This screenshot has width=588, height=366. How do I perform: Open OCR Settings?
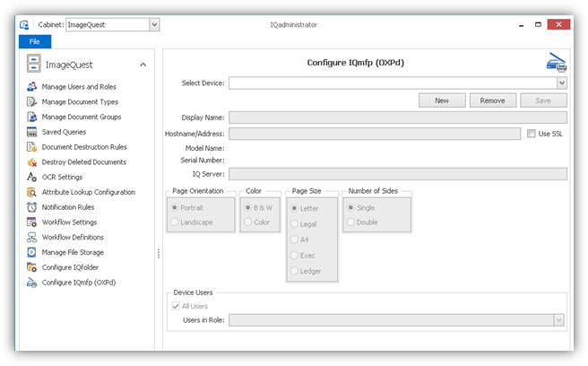pyautogui.click(x=62, y=177)
